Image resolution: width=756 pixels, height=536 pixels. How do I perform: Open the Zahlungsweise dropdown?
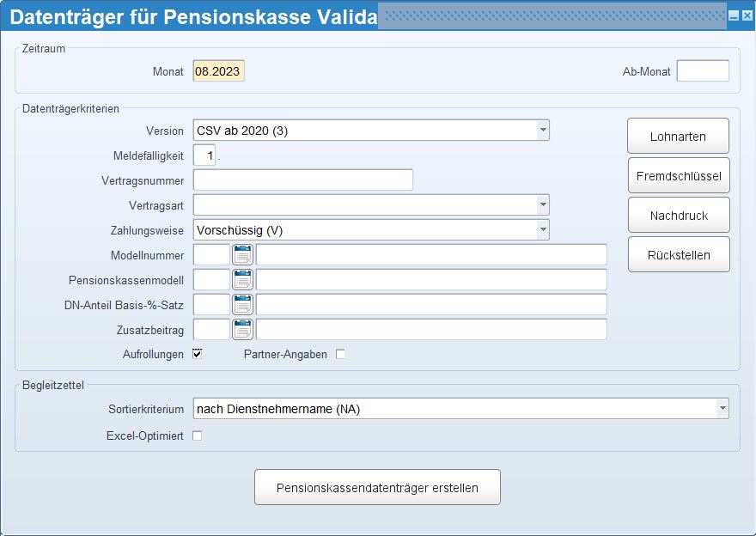543,230
